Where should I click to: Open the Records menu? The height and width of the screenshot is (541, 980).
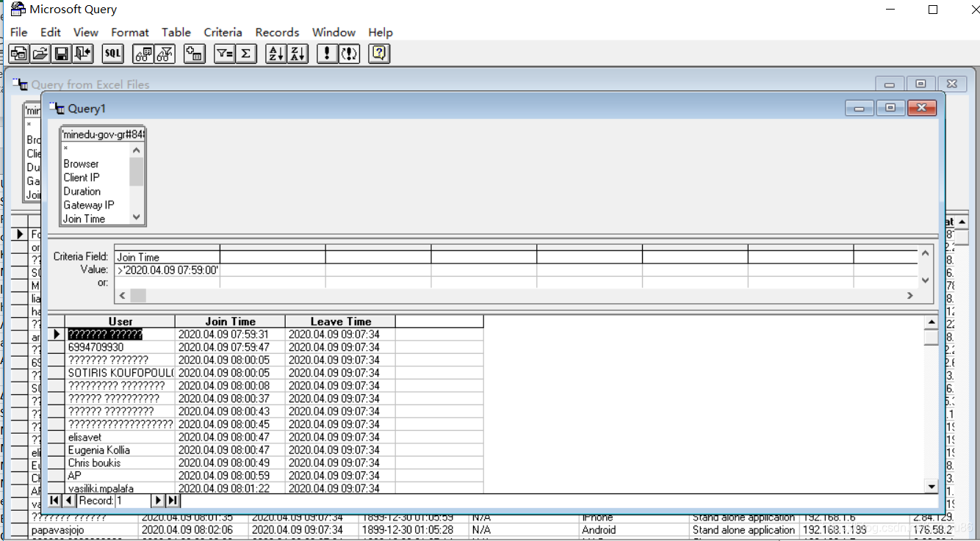click(277, 32)
